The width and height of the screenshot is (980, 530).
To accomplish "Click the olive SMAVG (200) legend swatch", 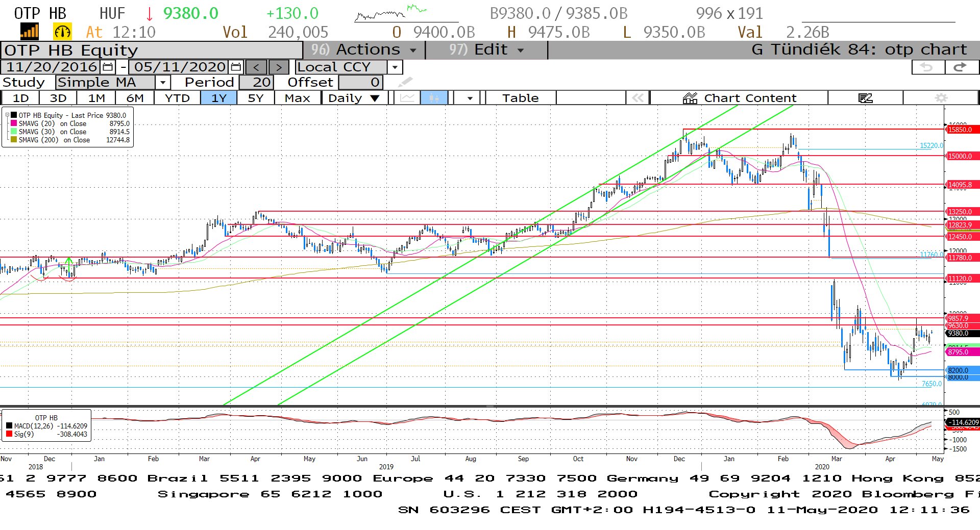I will pyautogui.click(x=14, y=140).
